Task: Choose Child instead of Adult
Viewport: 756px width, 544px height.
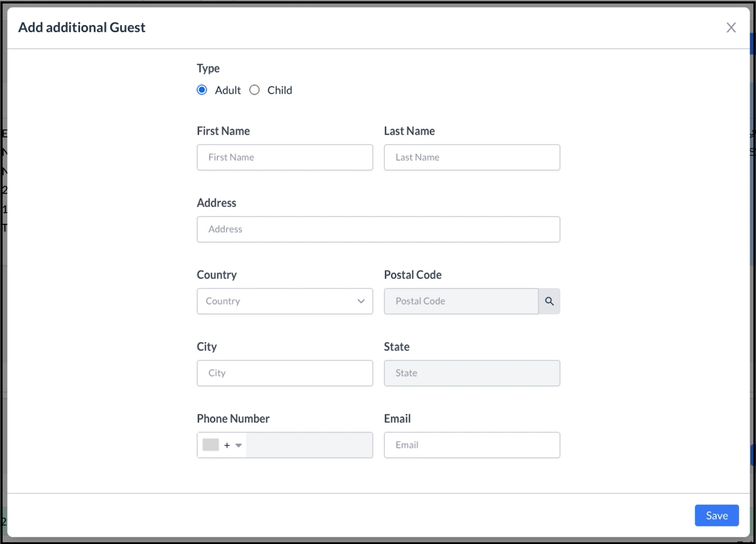Action: pos(255,90)
